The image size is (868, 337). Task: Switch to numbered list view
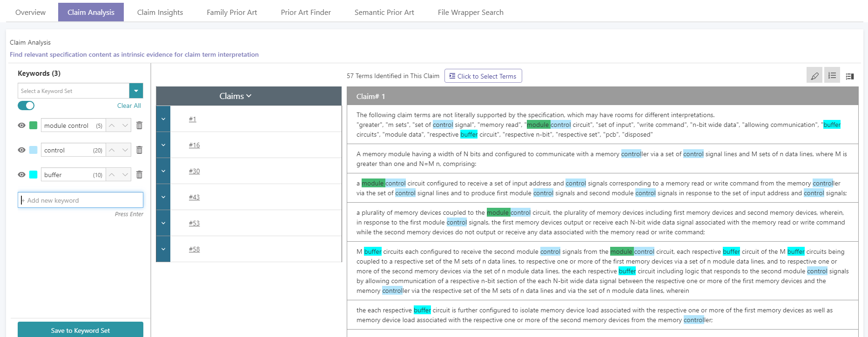[x=832, y=76]
